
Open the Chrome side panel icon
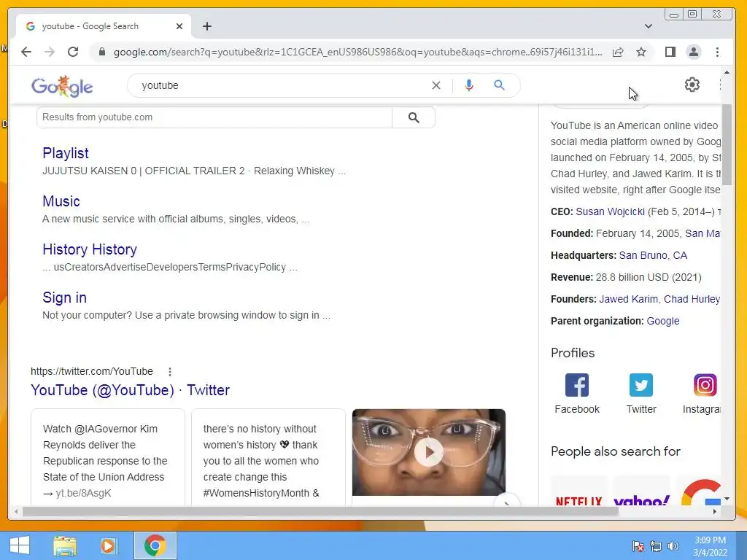pyautogui.click(x=670, y=52)
